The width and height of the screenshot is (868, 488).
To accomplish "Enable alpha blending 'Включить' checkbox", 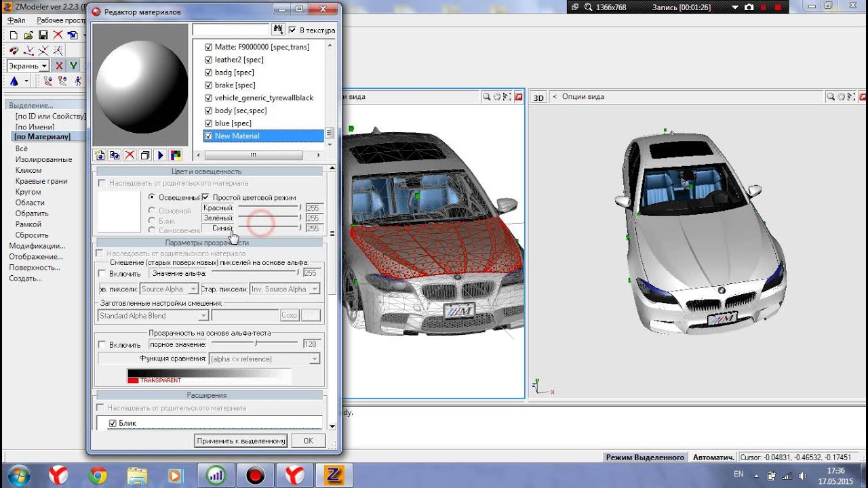I will [102, 274].
